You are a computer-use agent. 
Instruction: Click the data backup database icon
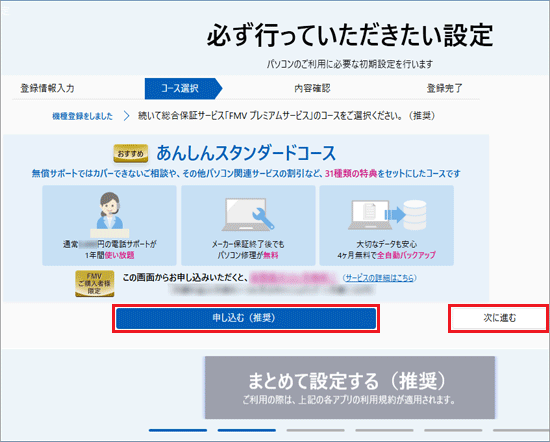[387, 215]
